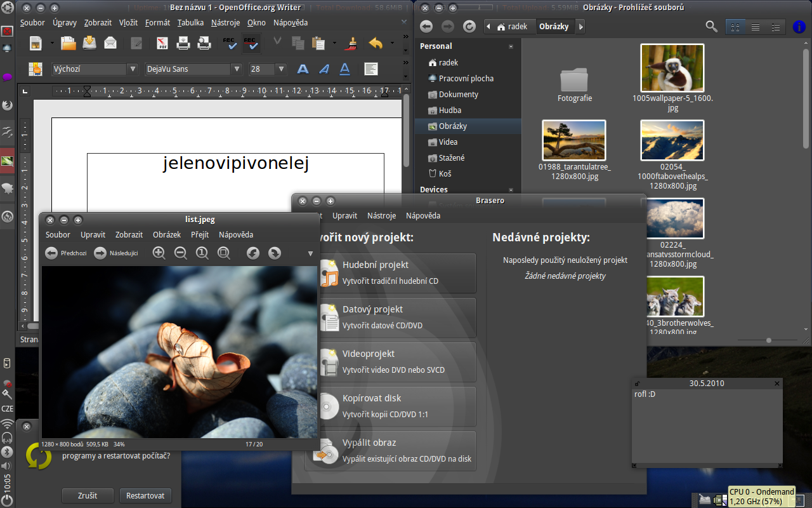The width and height of the screenshot is (812, 508).
Task: Choose Datový projekt in Brasero
Action: pos(398,317)
